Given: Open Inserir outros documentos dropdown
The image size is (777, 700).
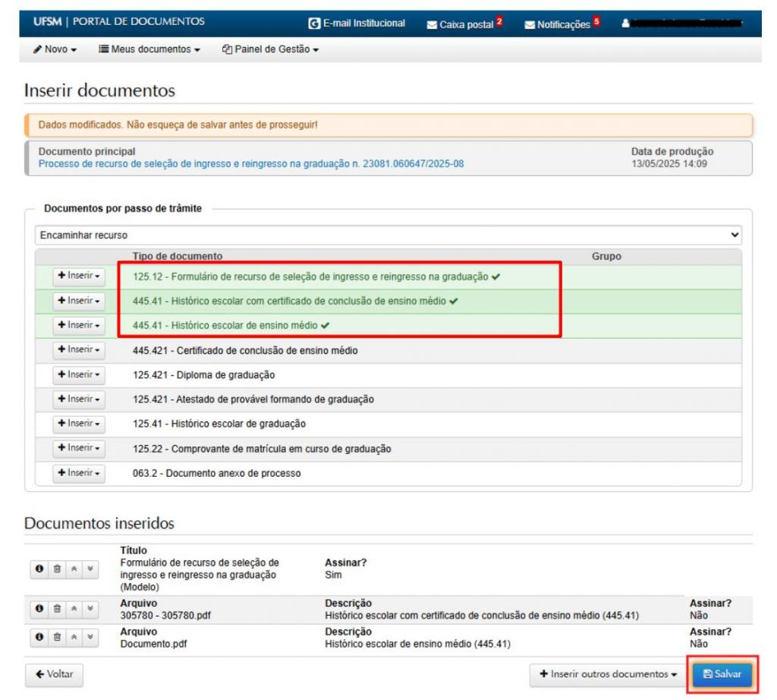Looking at the screenshot, I should 608,674.
